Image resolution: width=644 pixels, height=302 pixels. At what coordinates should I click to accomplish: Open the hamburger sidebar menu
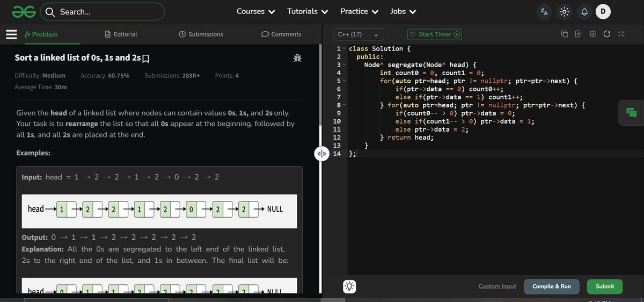(12, 34)
